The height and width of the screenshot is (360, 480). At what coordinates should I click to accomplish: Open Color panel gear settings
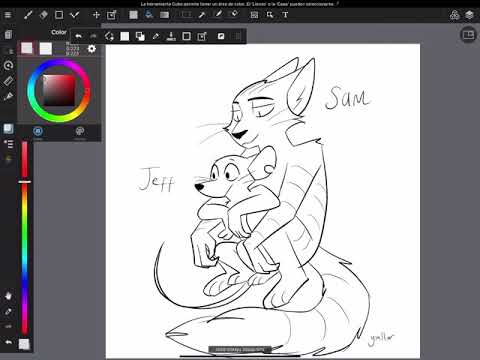92,49
